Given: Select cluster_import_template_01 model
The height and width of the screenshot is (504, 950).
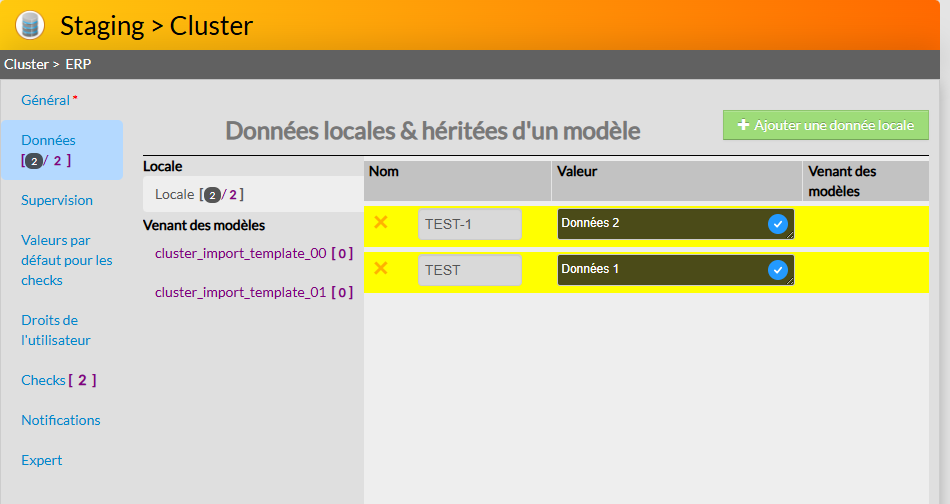Looking at the screenshot, I should (x=254, y=292).
